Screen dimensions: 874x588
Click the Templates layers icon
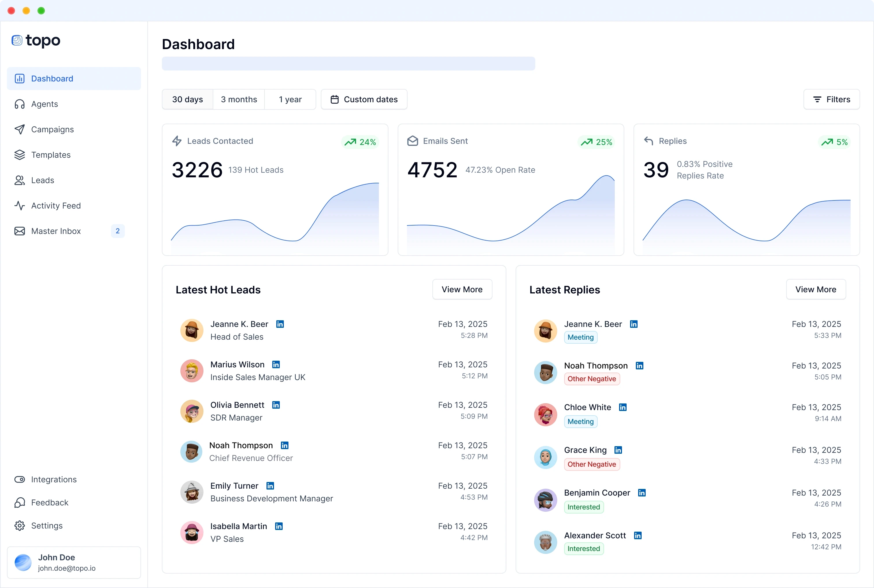point(20,155)
